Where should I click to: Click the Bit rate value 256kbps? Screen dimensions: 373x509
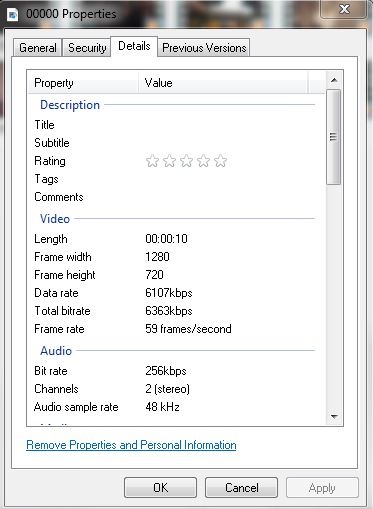coord(166,371)
